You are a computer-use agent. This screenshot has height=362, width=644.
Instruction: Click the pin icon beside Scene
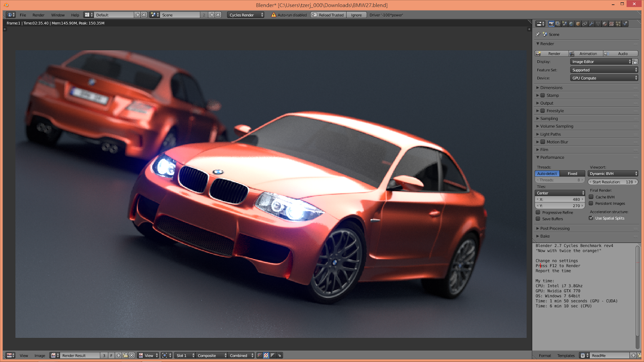click(x=538, y=35)
